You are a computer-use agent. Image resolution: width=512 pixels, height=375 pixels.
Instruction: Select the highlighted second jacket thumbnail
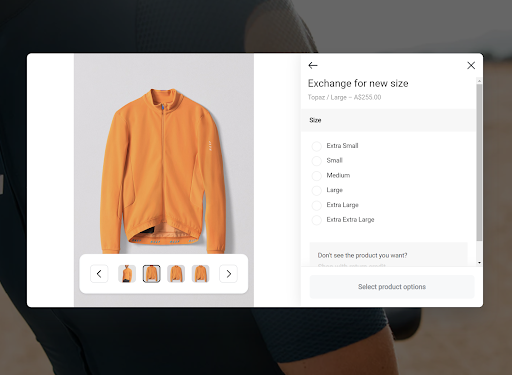pyautogui.click(x=152, y=274)
